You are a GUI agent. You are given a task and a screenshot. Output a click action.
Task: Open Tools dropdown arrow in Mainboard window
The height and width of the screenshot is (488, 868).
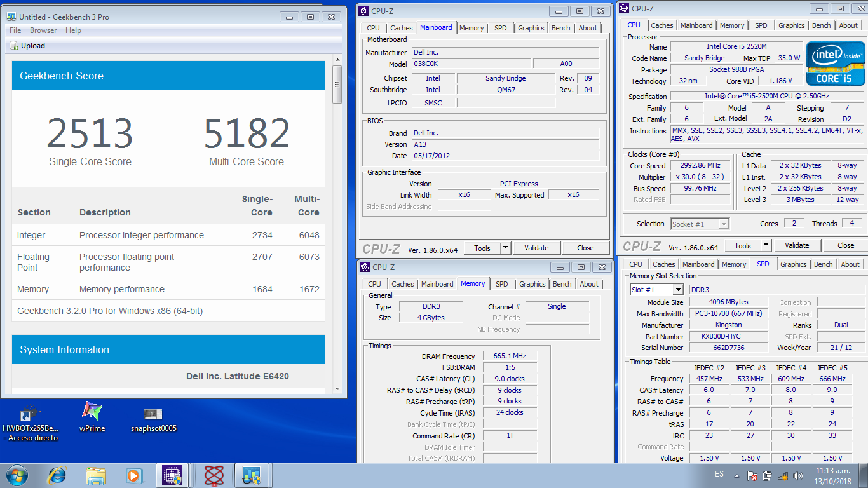pyautogui.click(x=506, y=248)
